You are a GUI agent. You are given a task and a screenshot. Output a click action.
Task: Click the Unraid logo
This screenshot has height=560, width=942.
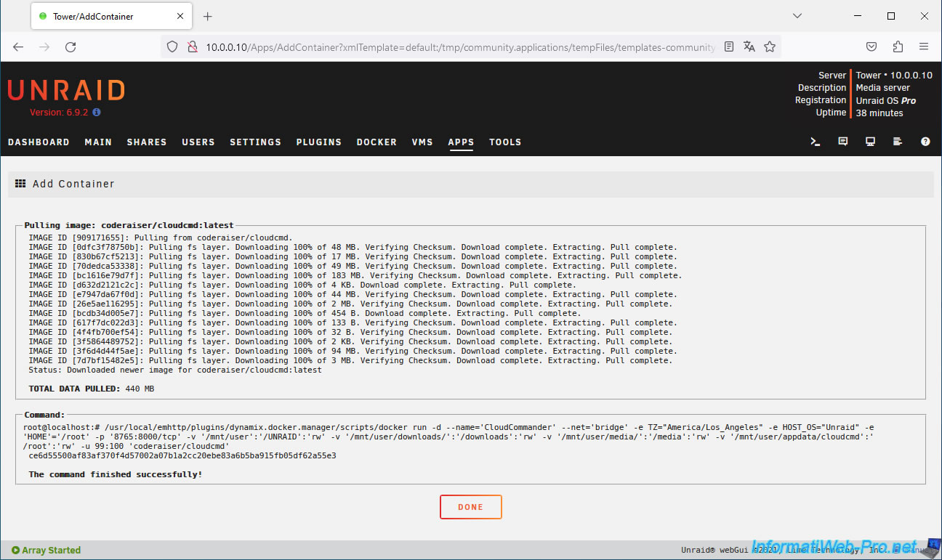tap(66, 90)
